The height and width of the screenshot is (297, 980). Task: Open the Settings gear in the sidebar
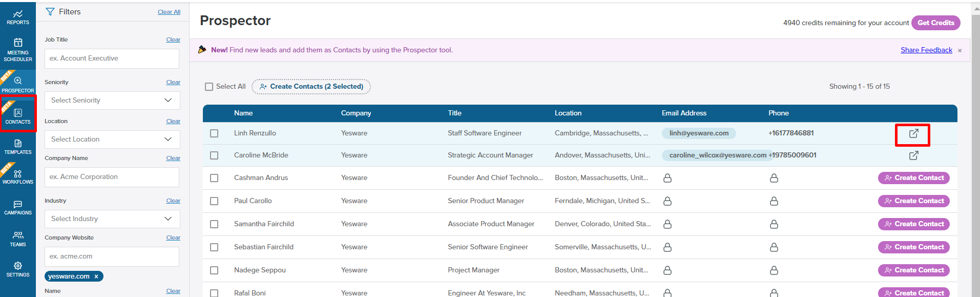[x=18, y=269]
